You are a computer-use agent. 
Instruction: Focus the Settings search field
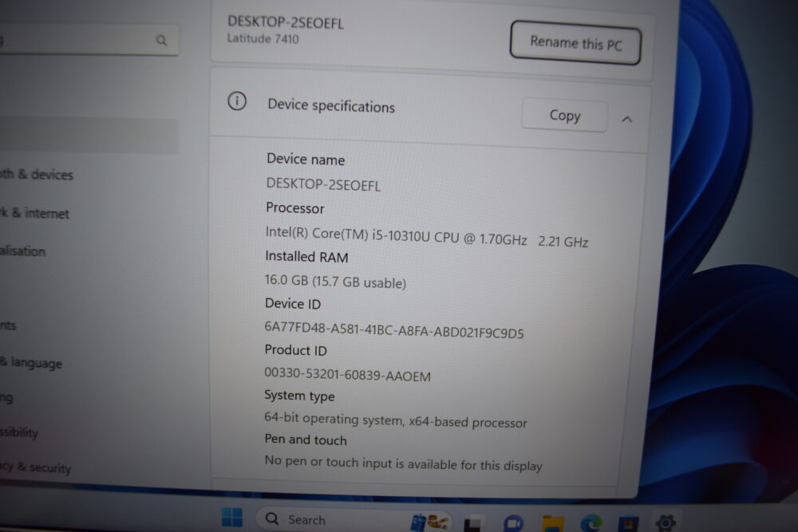[x=89, y=40]
